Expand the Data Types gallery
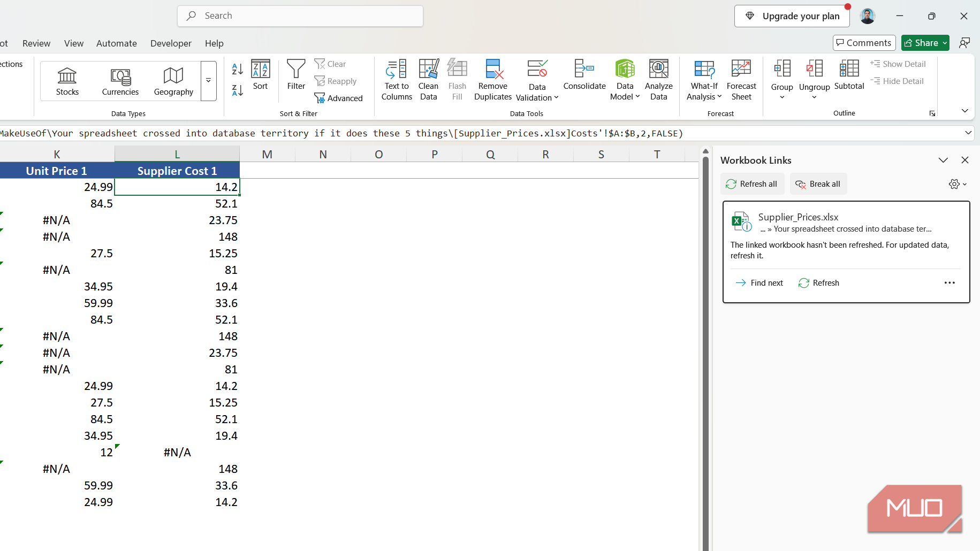Screen dimensions: 980x551 tap(209, 81)
